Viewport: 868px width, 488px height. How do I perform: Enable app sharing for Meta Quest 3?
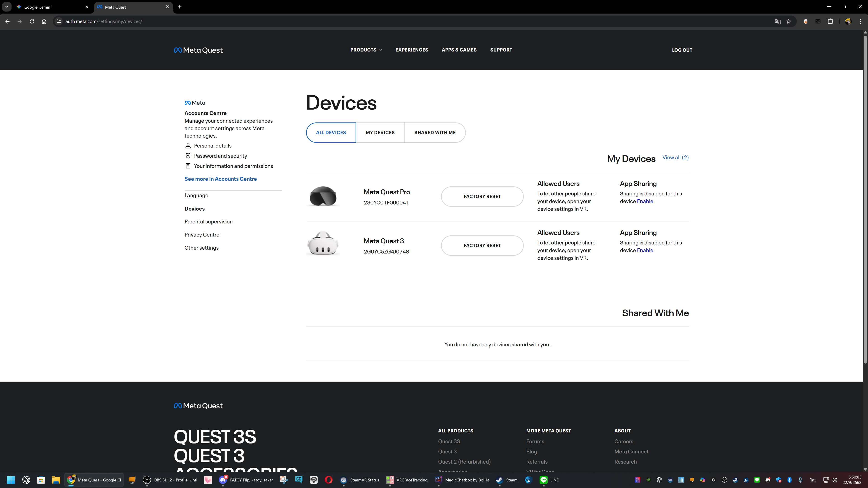pos(645,250)
